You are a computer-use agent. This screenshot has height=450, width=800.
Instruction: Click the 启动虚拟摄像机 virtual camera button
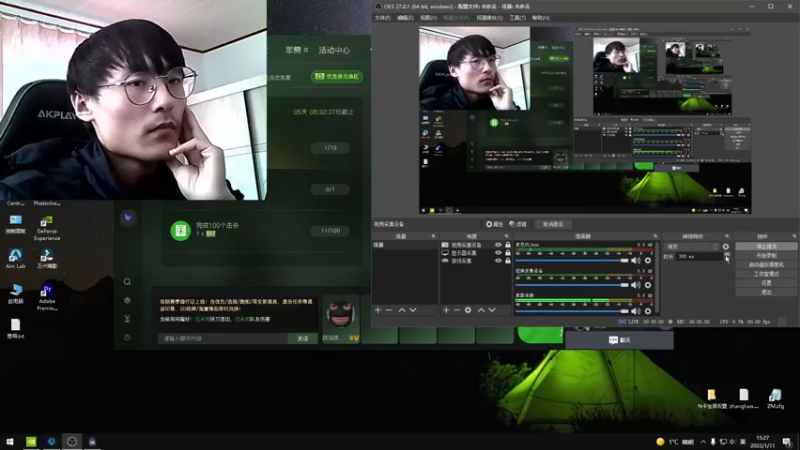pos(766,264)
